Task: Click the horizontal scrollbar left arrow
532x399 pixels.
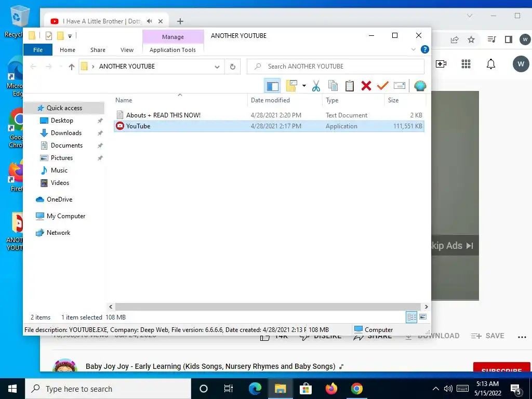Action: [111, 307]
